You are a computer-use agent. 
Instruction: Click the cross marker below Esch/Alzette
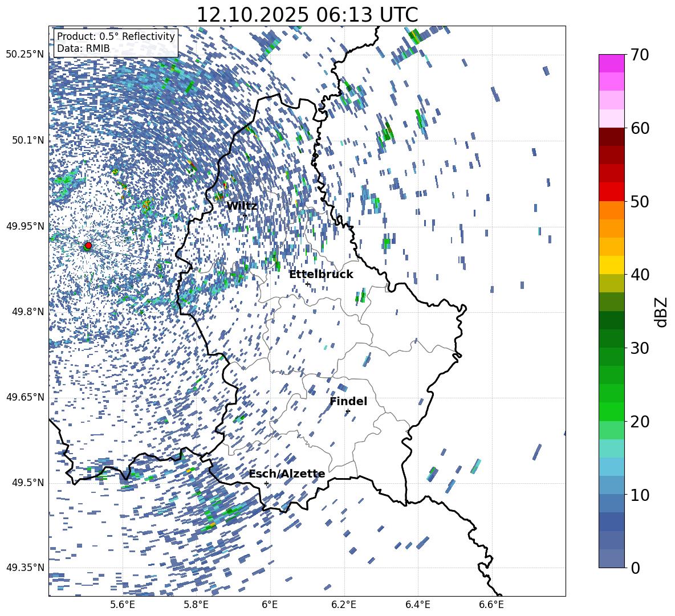tap(266, 483)
